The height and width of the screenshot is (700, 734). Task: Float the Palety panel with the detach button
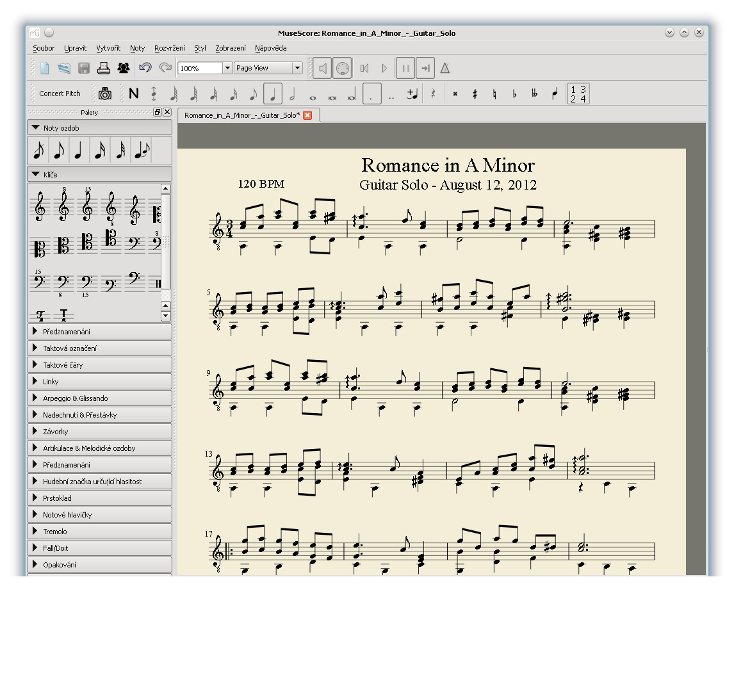158,112
